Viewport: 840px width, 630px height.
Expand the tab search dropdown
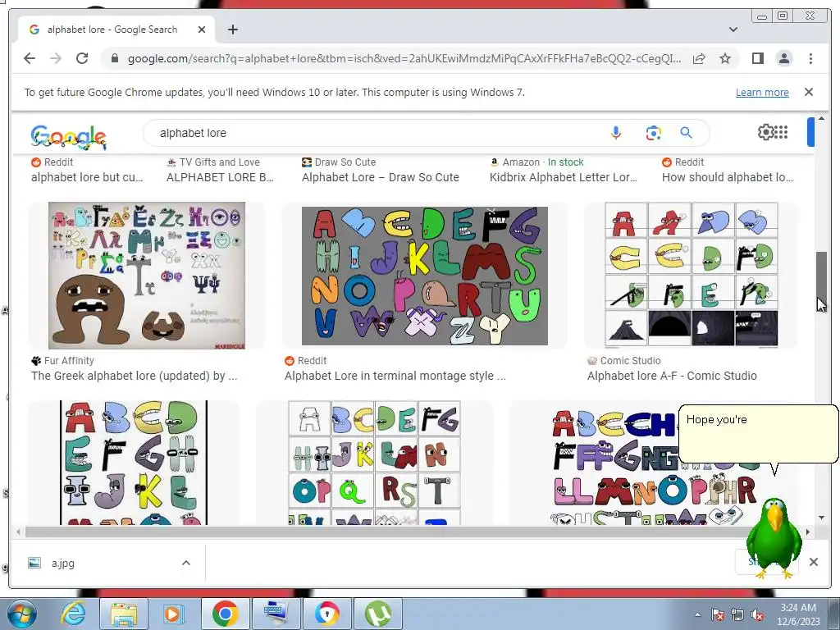pos(733,30)
